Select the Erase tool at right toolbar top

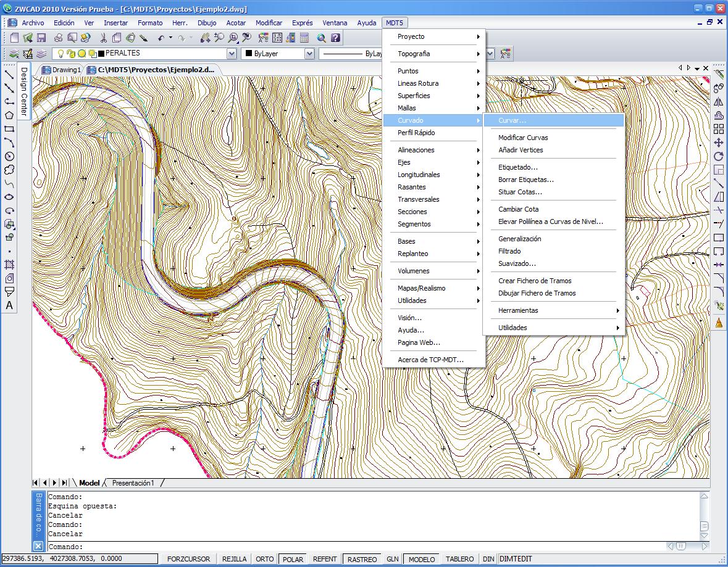click(719, 74)
